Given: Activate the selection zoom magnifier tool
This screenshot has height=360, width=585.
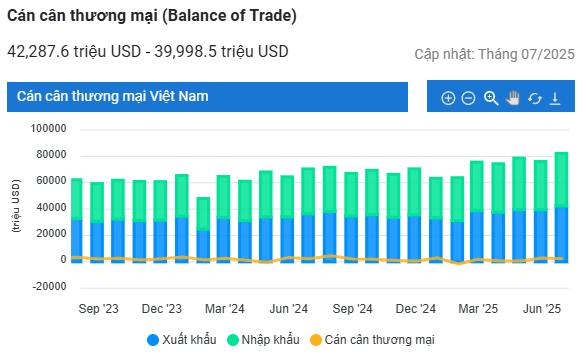Looking at the screenshot, I should point(491,98).
